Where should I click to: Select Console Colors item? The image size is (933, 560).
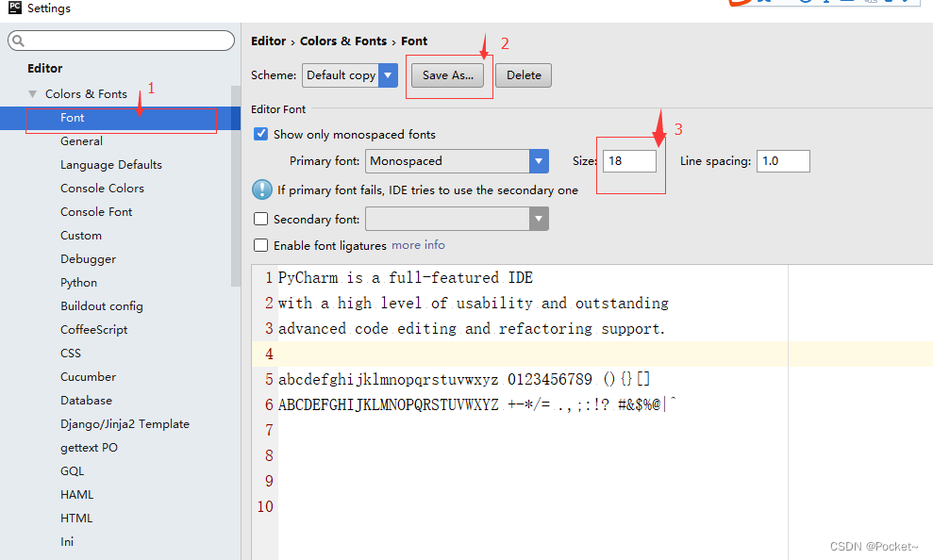tap(102, 188)
